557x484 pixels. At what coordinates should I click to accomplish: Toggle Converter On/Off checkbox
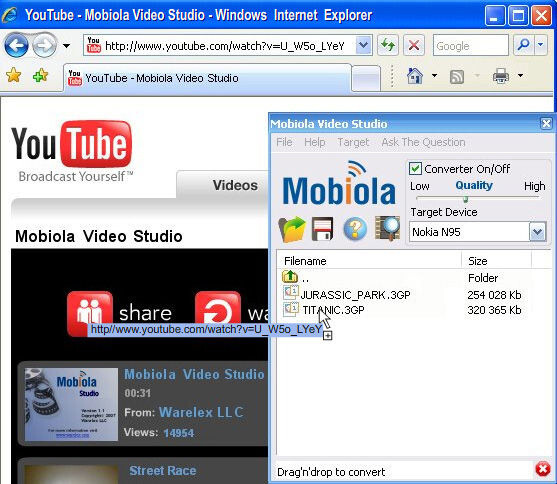tap(415, 168)
